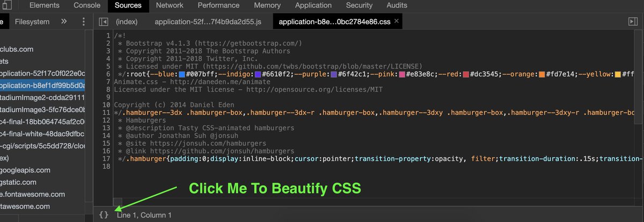Select the c4-final-white-48dac9dfbc file

tap(43, 134)
